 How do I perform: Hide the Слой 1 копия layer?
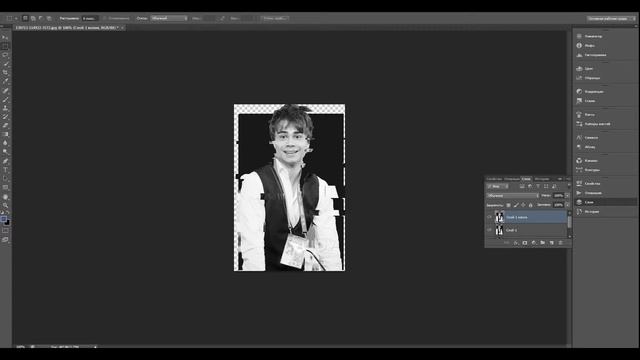pos(489,217)
